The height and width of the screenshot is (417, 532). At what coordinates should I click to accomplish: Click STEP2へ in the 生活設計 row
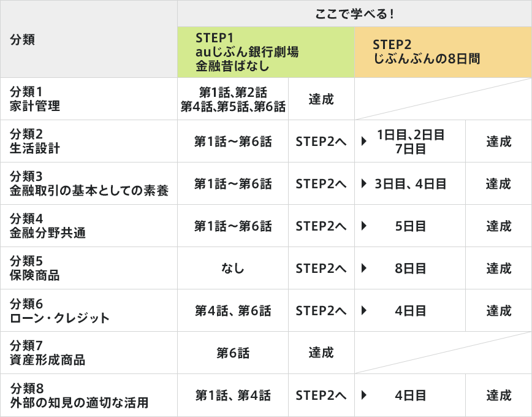(x=321, y=141)
